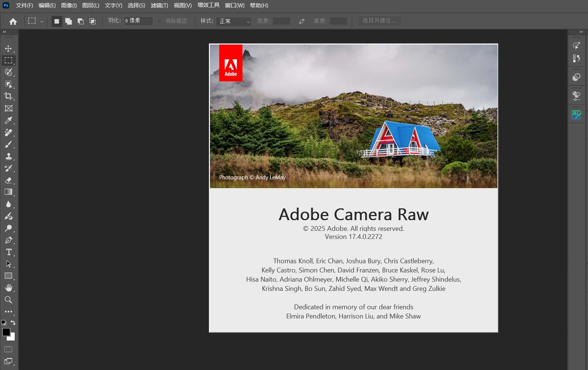Select the Eyedropper tool
The height and width of the screenshot is (370, 588).
pos(8,120)
